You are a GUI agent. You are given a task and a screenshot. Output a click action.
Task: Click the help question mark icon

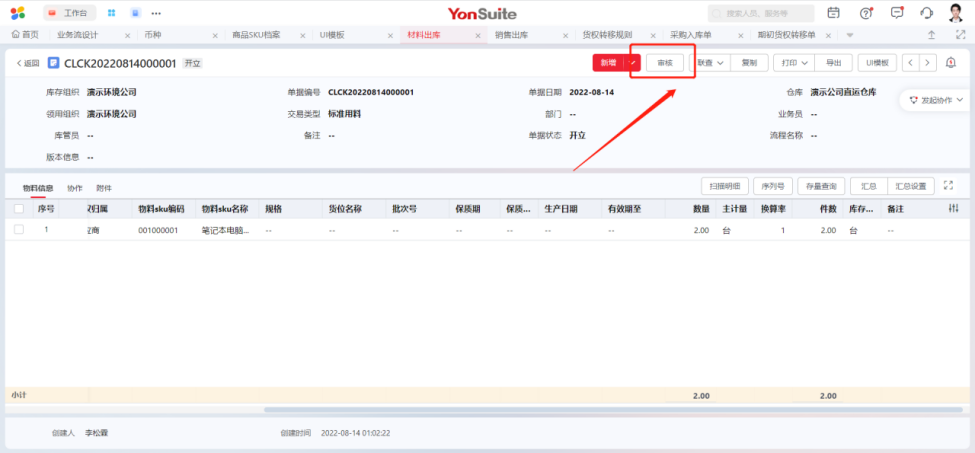point(866,13)
